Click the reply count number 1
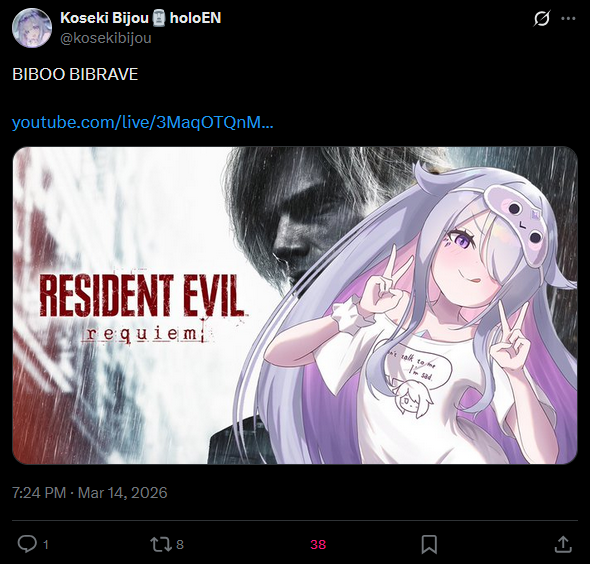The image size is (590, 564). (x=46, y=544)
